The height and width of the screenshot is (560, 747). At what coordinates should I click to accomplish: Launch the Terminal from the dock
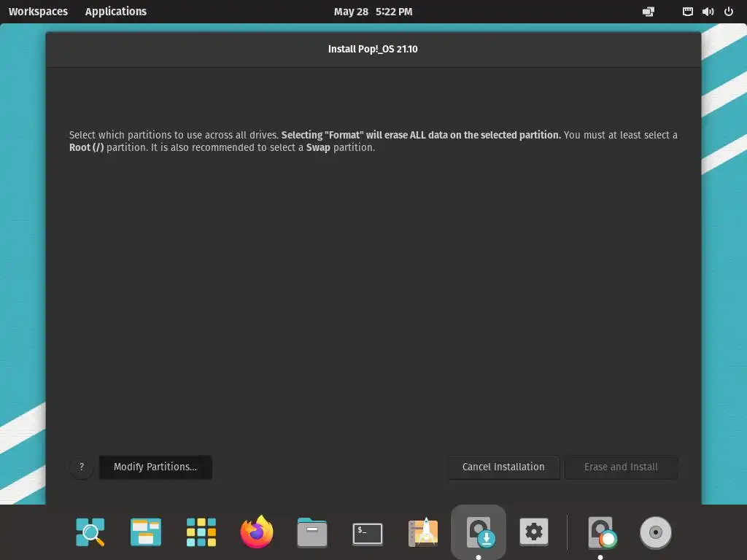[x=368, y=534]
